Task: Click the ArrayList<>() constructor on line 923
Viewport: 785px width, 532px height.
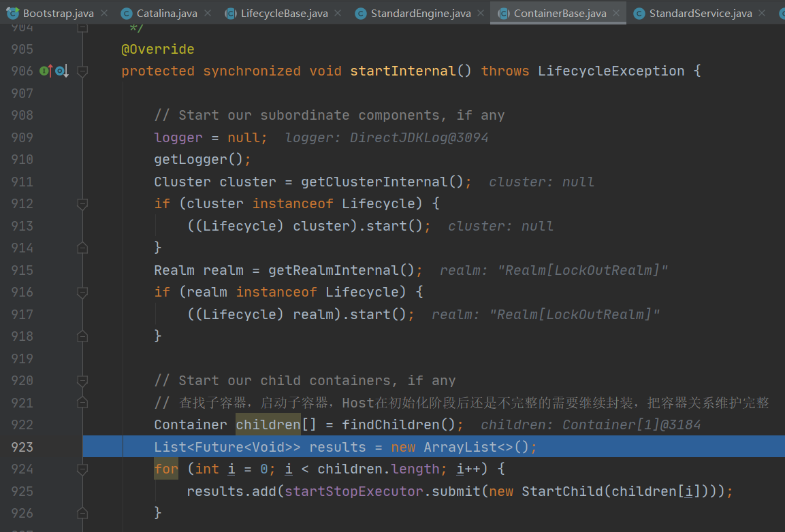Action: (476, 447)
